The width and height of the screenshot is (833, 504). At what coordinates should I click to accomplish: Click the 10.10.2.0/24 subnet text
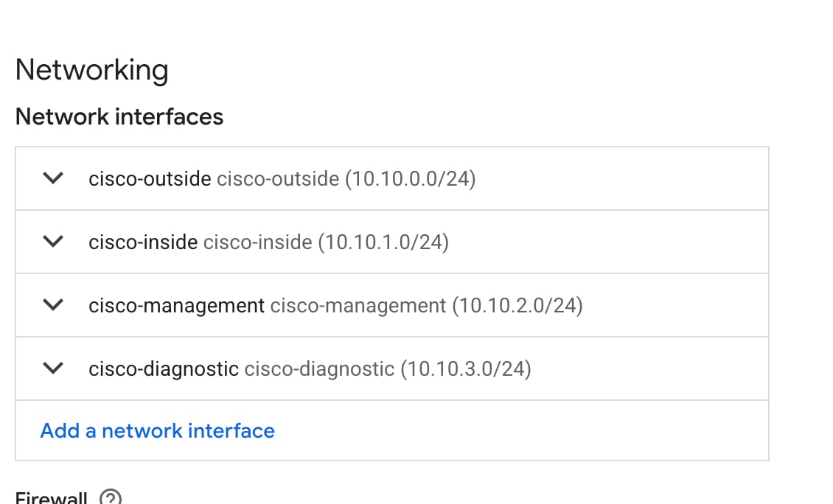[x=517, y=305]
